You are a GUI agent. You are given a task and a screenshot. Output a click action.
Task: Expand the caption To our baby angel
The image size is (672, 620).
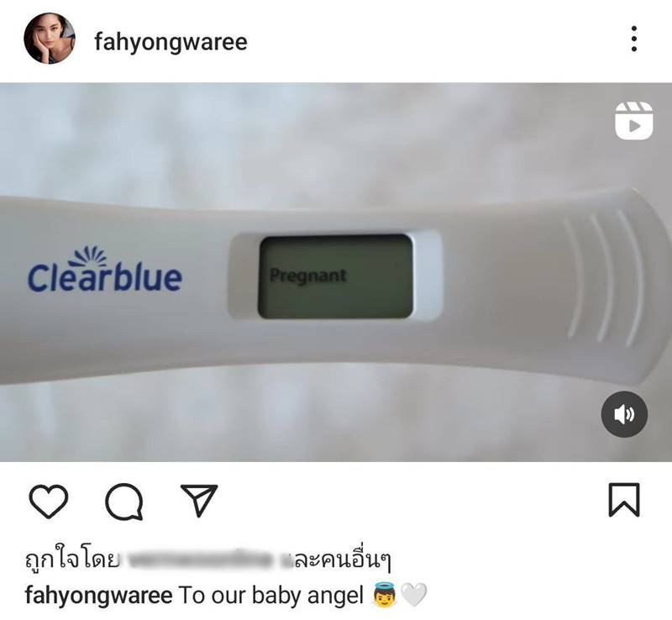[270, 595]
